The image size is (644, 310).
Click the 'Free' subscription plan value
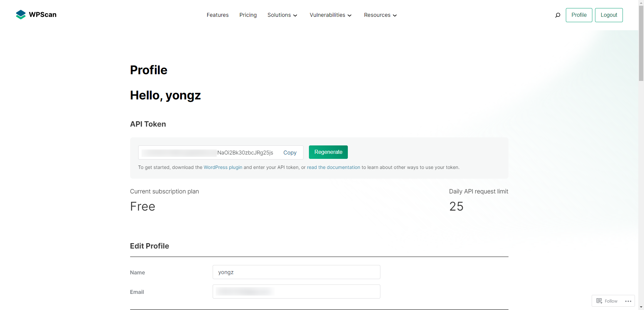click(x=143, y=206)
